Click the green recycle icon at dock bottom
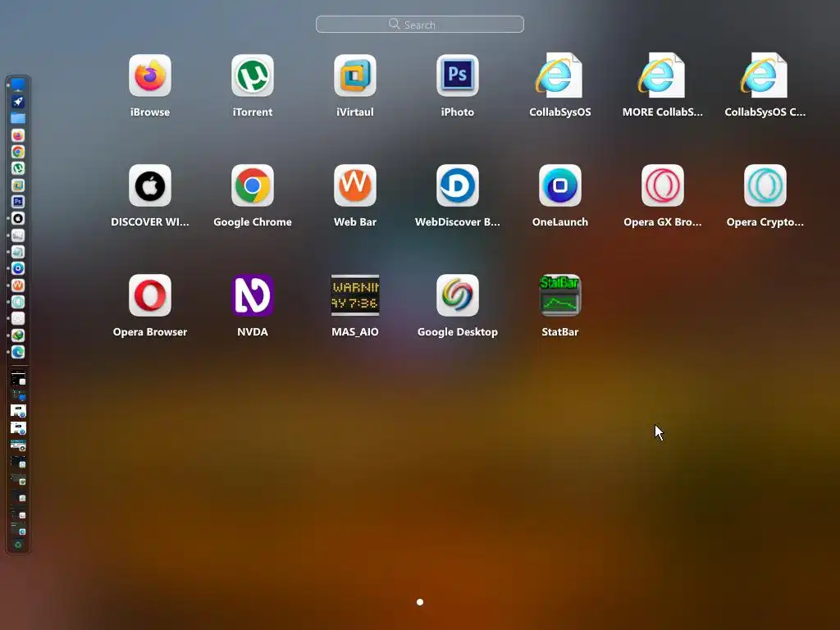Image resolution: width=840 pixels, height=630 pixels. (x=18, y=545)
